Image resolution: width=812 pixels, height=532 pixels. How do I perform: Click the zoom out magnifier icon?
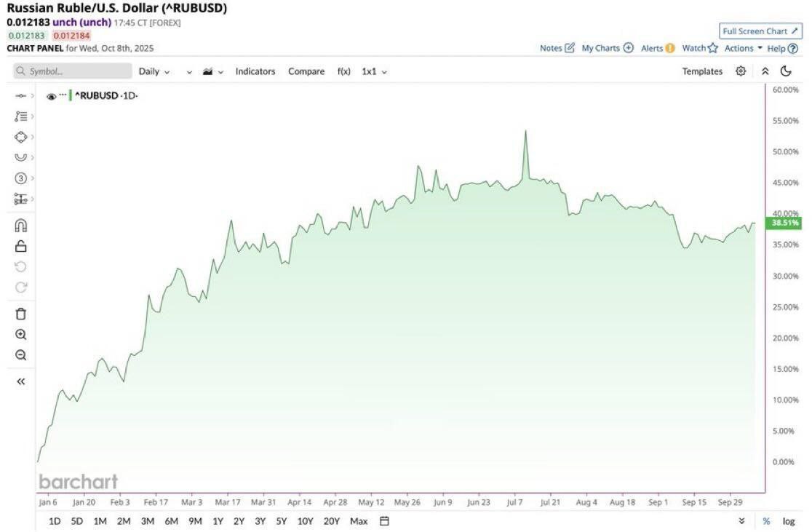[20, 355]
